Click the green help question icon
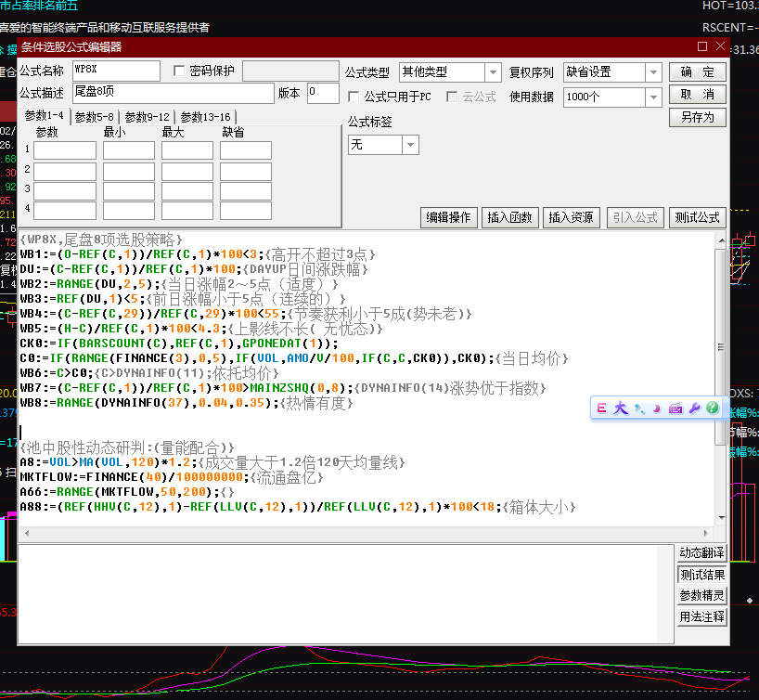Viewport: 759px width, 700px height. point(712,408)
